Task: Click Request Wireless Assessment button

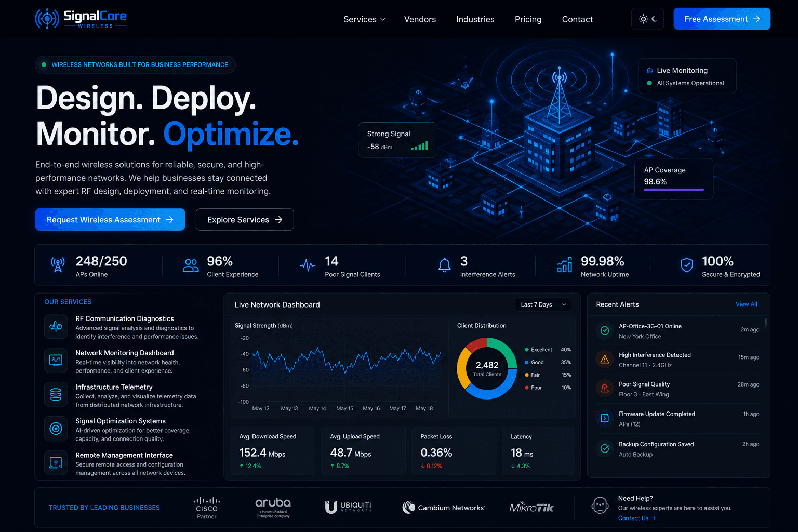Action: [x=110, y=219]
